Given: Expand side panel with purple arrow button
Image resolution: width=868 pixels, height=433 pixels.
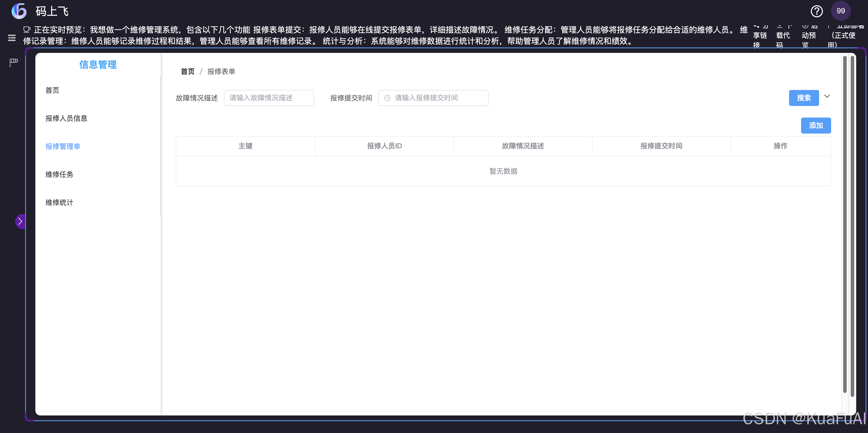Looking at the screenshot, I should [20, 221].
